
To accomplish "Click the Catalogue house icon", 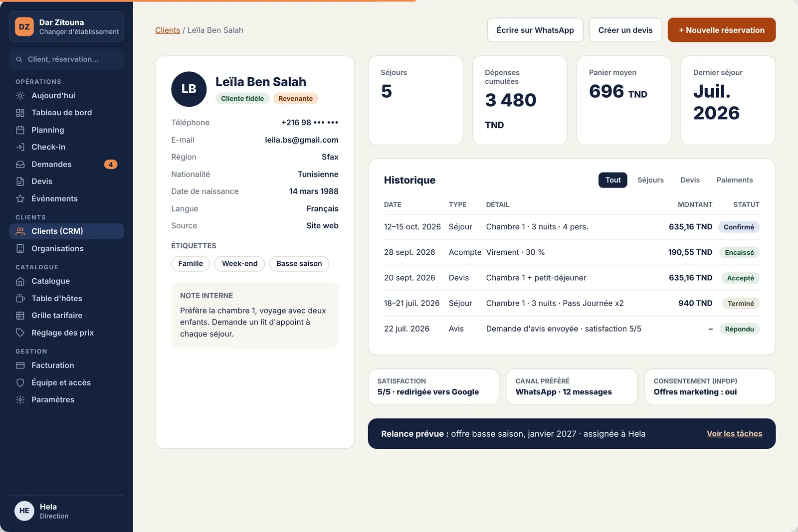I will tap(20, 281).
